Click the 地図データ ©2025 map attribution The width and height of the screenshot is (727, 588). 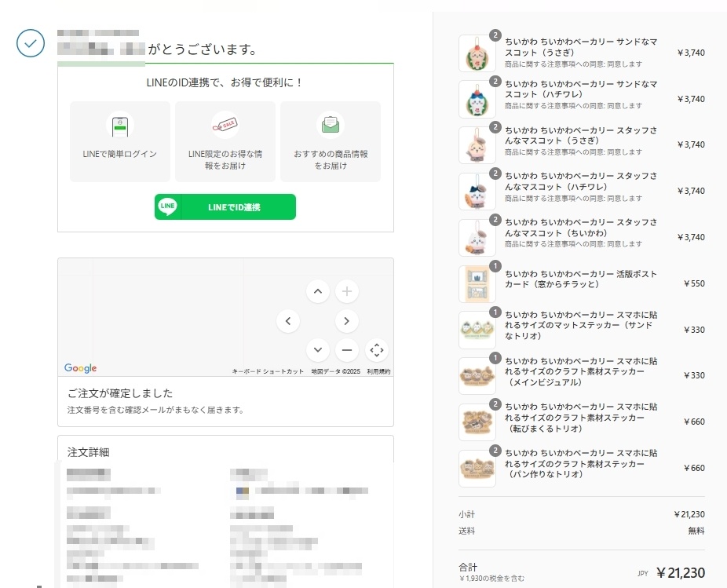(x=336, y=371)
